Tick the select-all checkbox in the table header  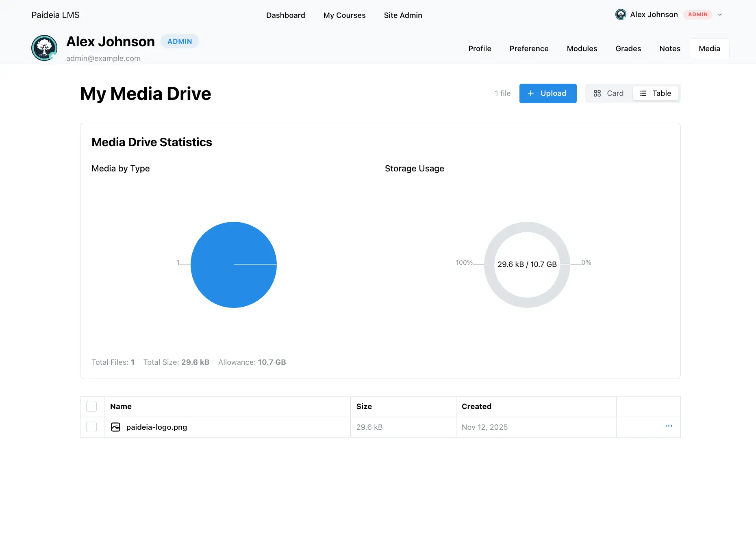pos(91,406)
